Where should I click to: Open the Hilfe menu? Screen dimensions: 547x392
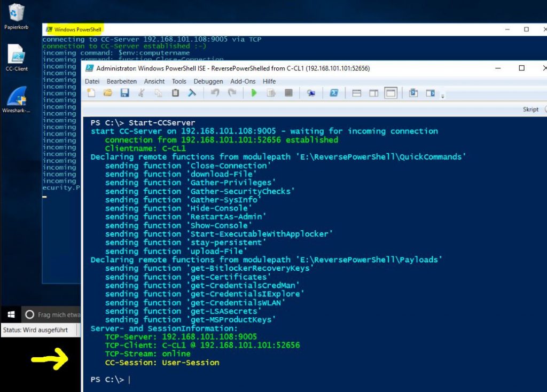click(269, 81)
